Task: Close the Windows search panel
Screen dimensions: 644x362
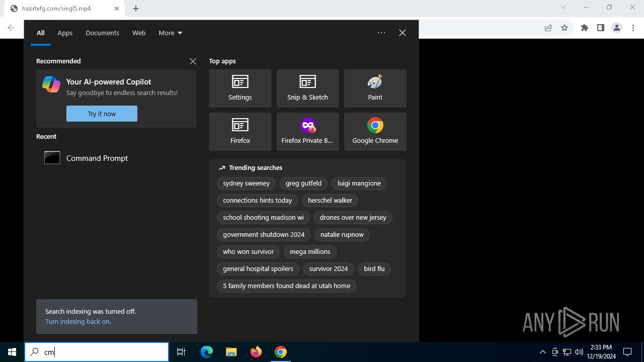Action: (403, 33)
